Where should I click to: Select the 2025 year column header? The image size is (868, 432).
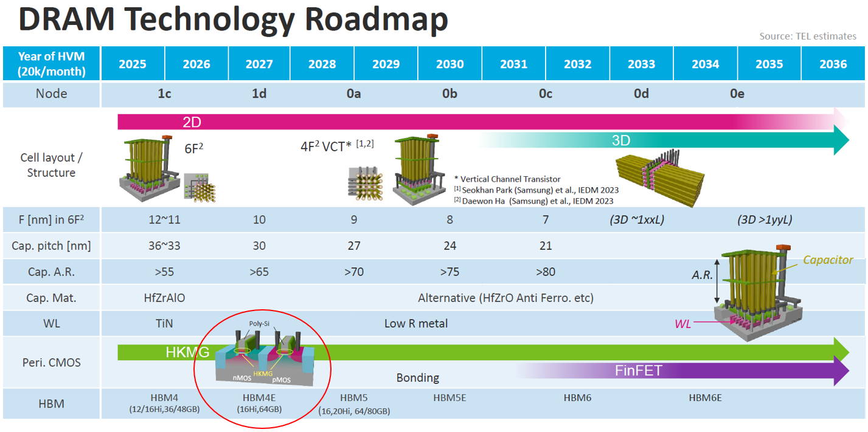tap(133, 64)
